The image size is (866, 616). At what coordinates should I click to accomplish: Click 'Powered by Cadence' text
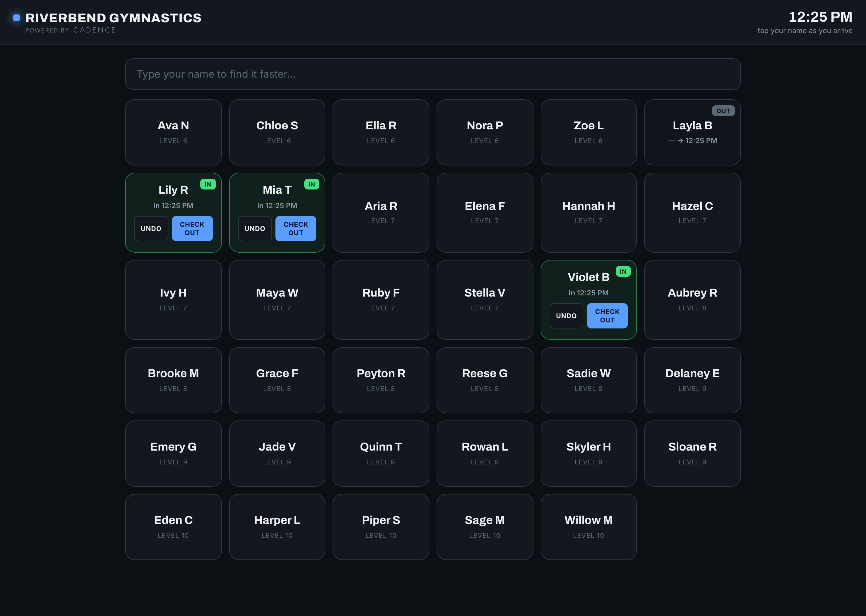point(71,30)
